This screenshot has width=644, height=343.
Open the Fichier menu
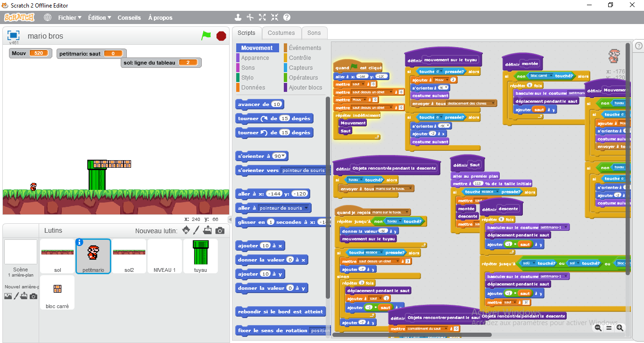(70, 17)
